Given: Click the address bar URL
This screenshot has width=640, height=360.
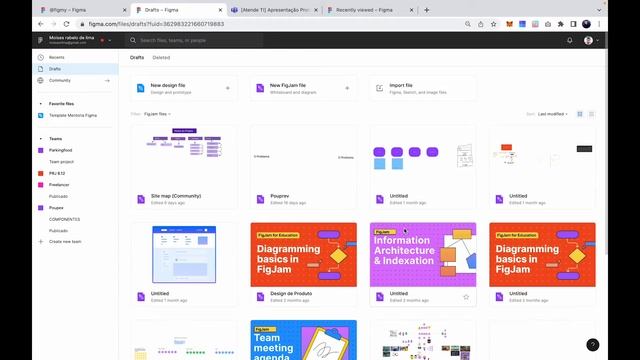Looking at the screenshot, I should (156, 24).
